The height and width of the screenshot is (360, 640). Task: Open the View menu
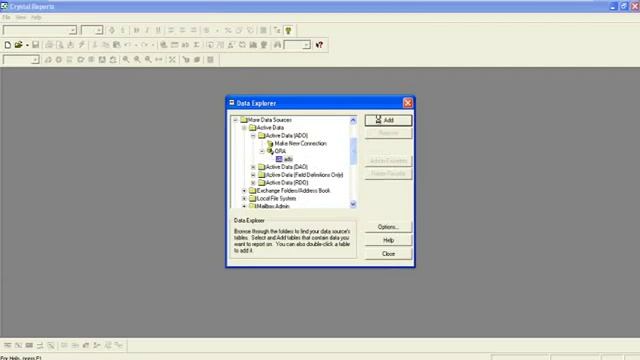20,18
